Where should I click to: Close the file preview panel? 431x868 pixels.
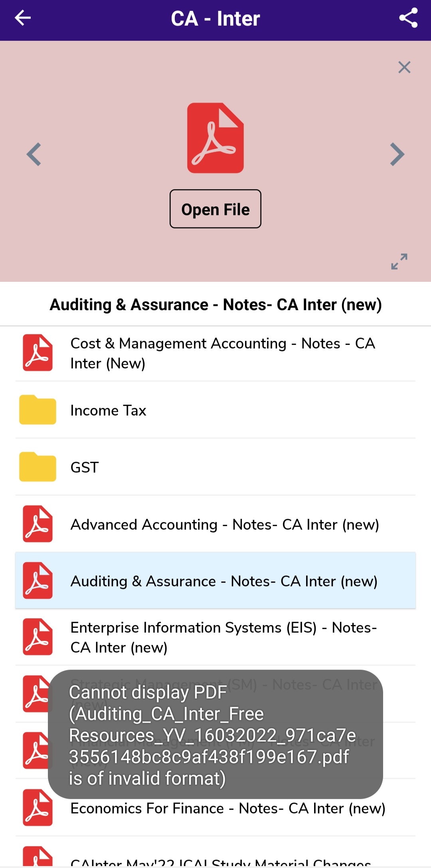(404, 67)
